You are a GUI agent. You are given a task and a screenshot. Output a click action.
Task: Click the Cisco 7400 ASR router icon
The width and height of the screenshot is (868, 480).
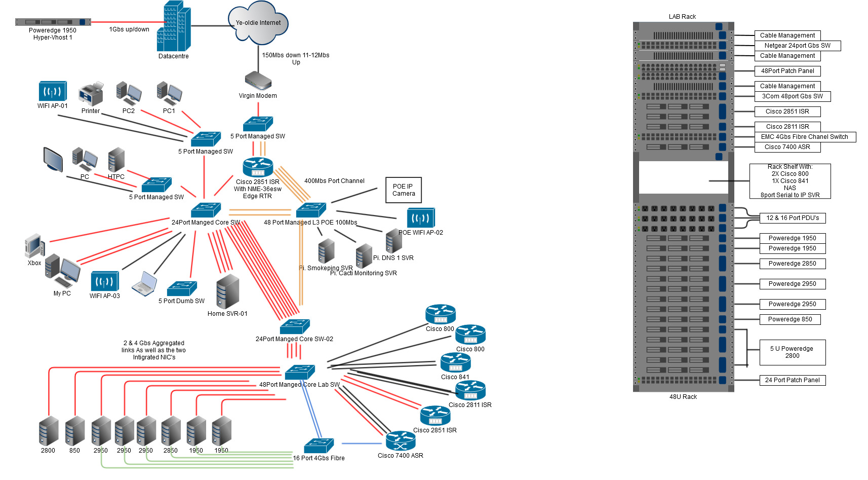[401, 440]
